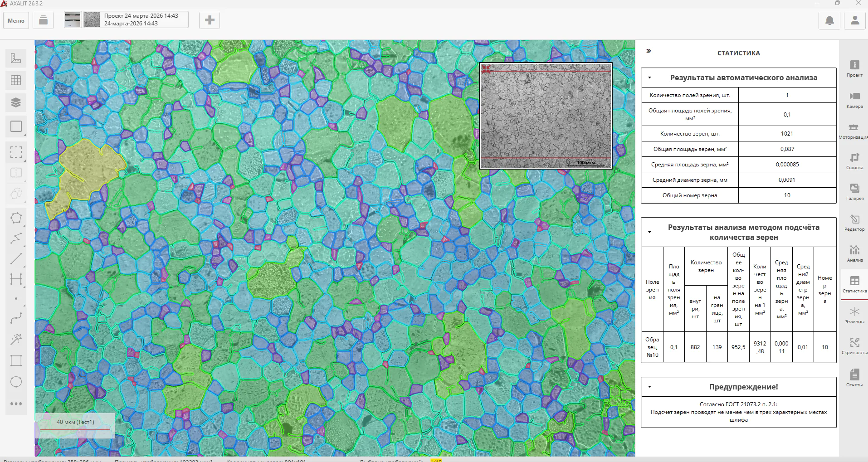Open the Моторизация sidebar tab
868x462 pixels.
pos(854,131)
